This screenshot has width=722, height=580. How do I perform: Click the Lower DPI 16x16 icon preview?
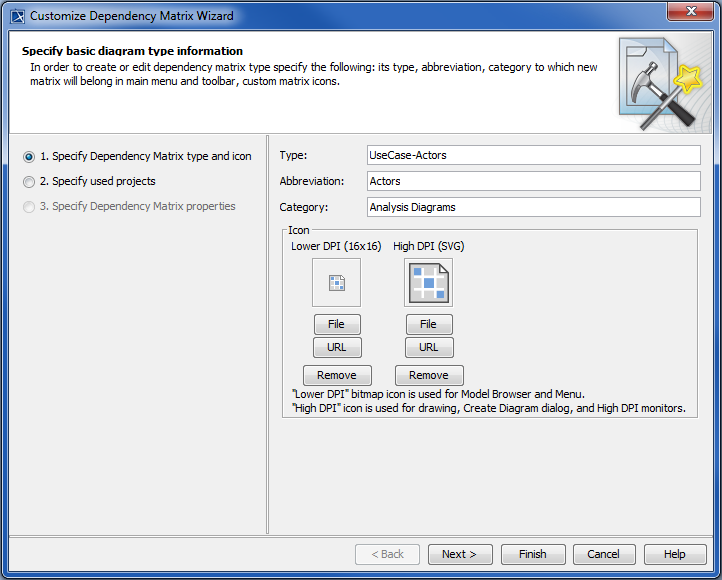337,283
